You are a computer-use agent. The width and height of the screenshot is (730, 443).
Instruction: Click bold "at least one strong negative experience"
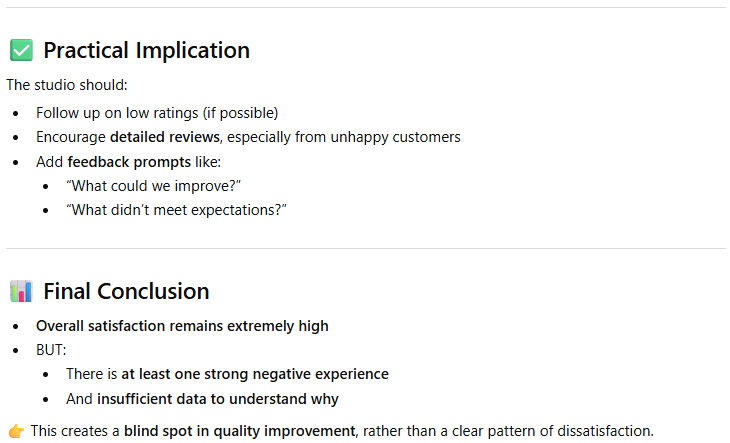255,374
